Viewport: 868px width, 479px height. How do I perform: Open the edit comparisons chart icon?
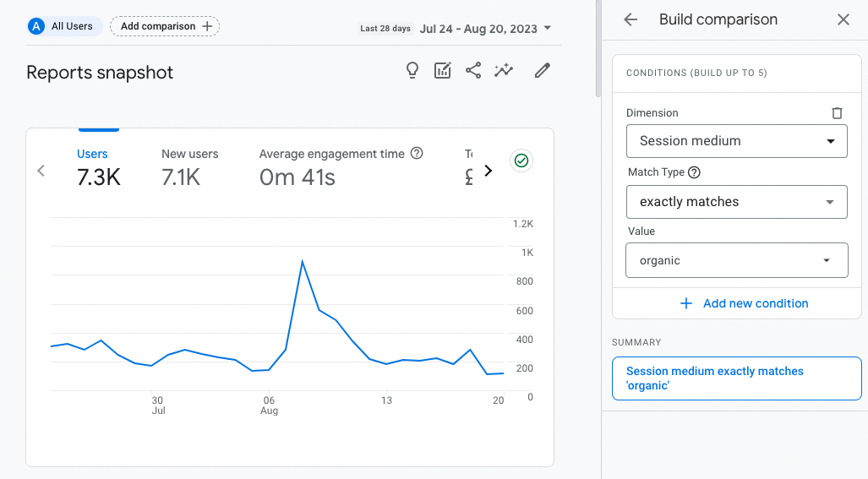443,71
